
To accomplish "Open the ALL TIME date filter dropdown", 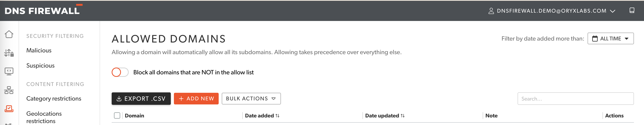I will [610, 38].
